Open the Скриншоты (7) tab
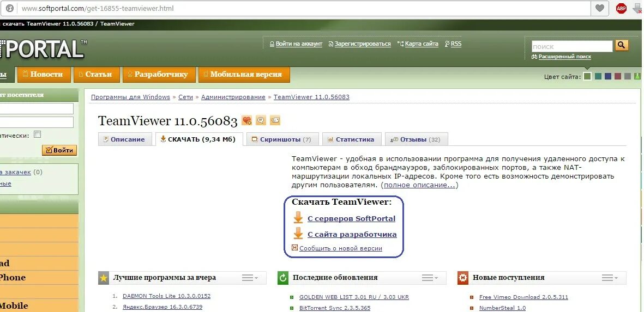This screenshot has height=312, width=644. pos(283,139)
